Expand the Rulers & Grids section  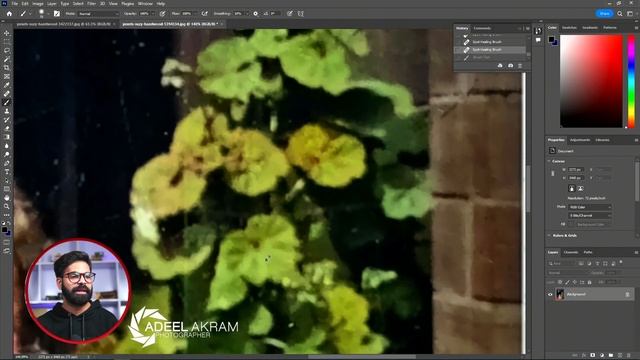[549, 236]
